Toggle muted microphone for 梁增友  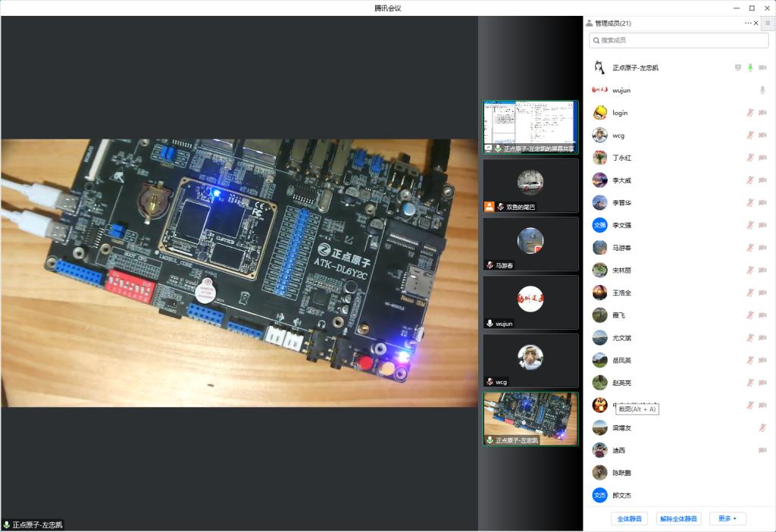[x=762, y=428]
